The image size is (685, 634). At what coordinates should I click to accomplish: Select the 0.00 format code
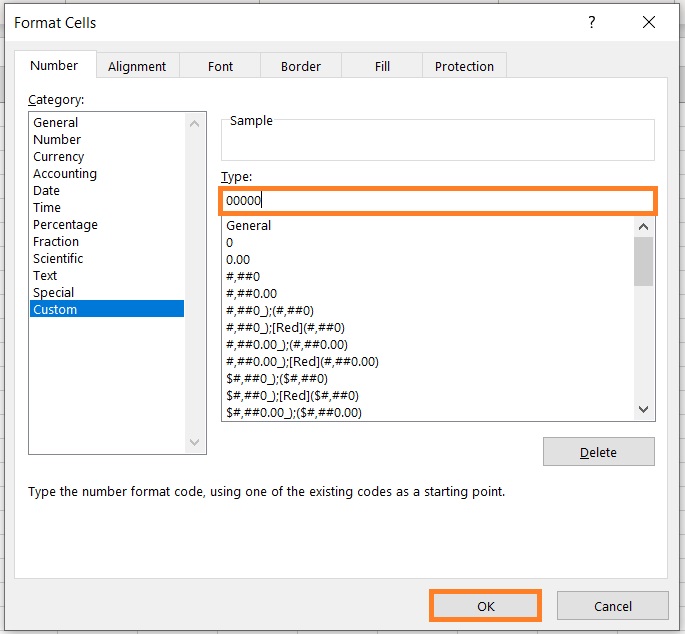pos(428,260)
